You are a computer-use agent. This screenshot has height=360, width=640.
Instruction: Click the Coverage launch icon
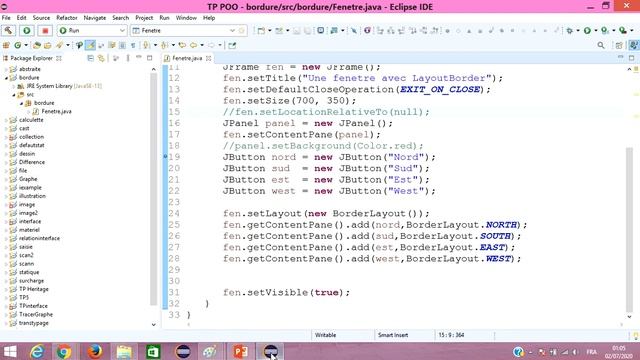605,31
